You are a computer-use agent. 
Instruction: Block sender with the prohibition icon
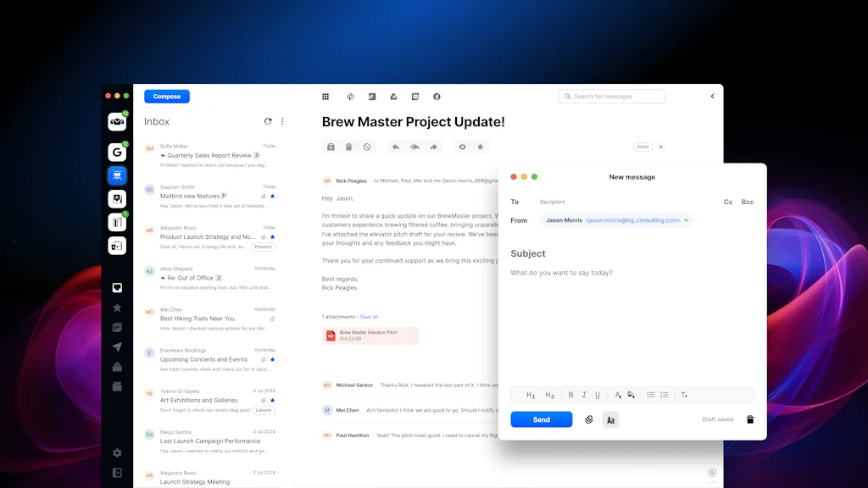[367, 147]
